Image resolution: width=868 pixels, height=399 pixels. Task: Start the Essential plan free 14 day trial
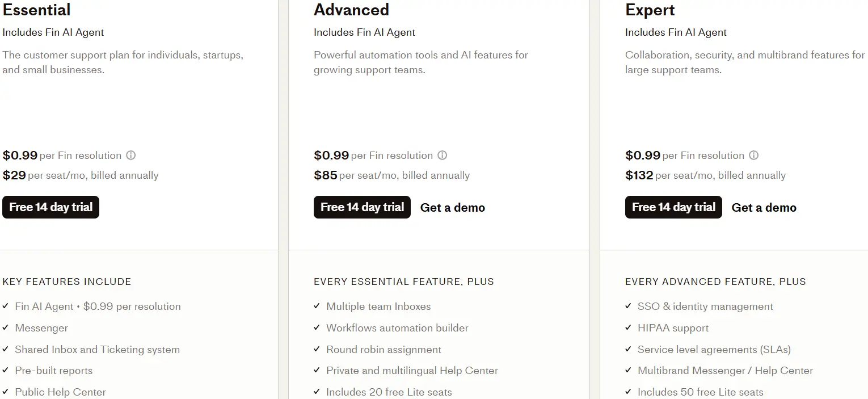pyautogui.click(x=50, y=207)
